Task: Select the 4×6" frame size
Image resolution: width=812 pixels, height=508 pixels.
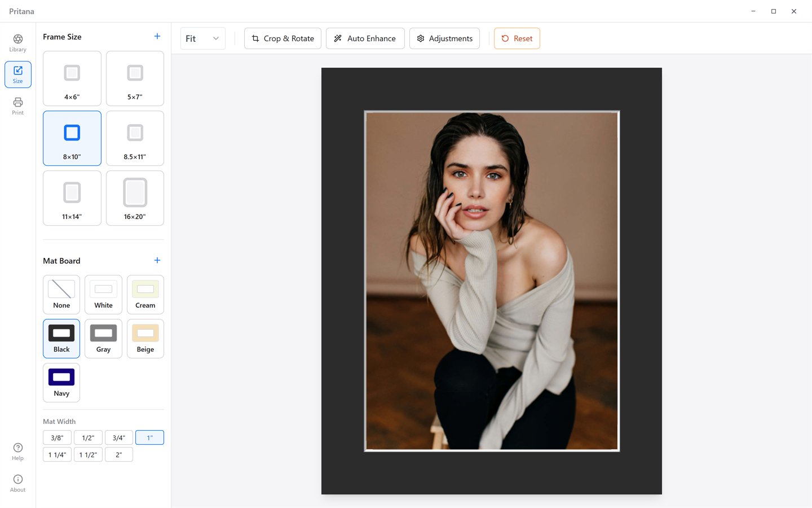Action: tap(72, 78)
